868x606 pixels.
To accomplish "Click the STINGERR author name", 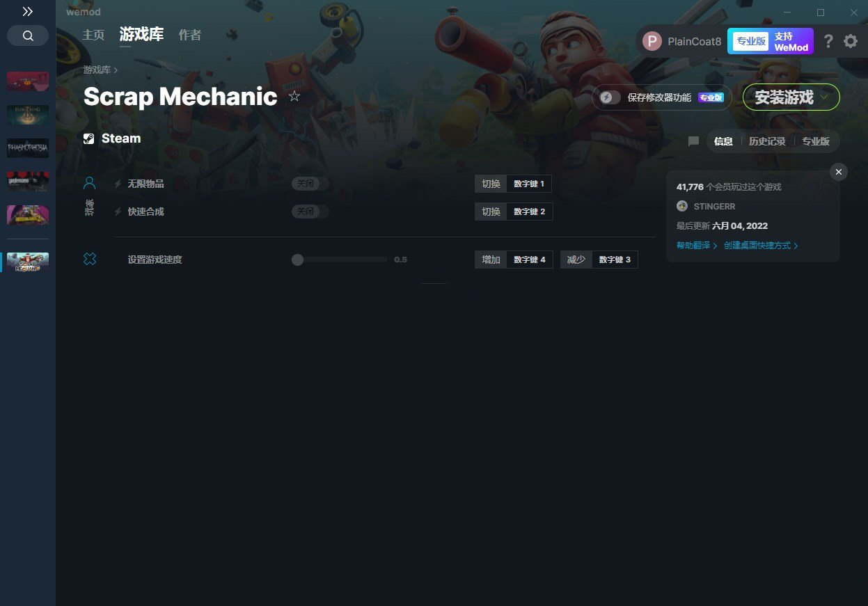I will click(x=714, y=207).
